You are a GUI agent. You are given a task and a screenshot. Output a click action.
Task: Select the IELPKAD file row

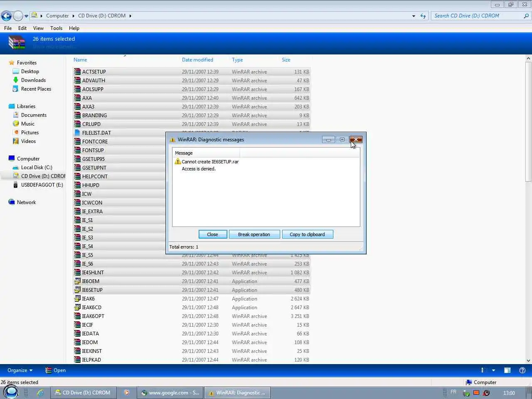coord(192,360)
